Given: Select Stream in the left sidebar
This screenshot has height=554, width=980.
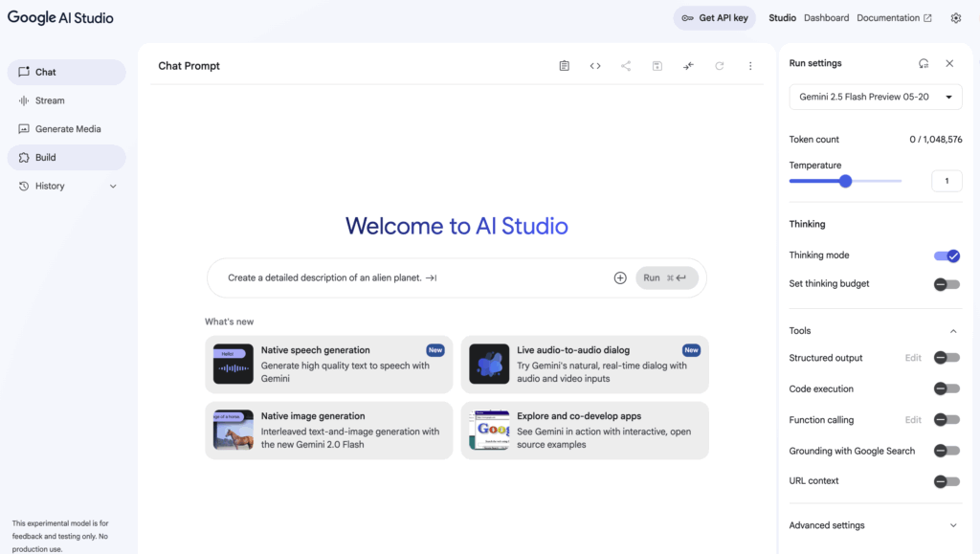Looking at the screenshot, I should [50, 100].
